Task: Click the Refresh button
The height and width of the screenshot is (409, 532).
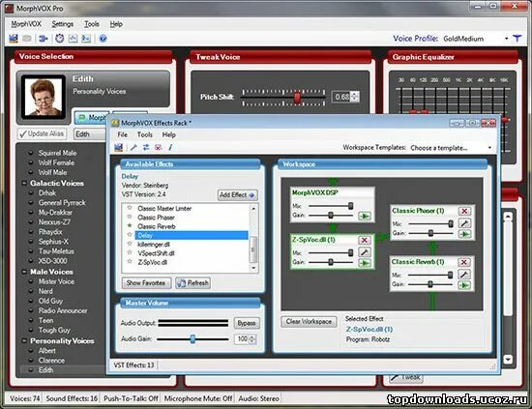Action: 192,283
